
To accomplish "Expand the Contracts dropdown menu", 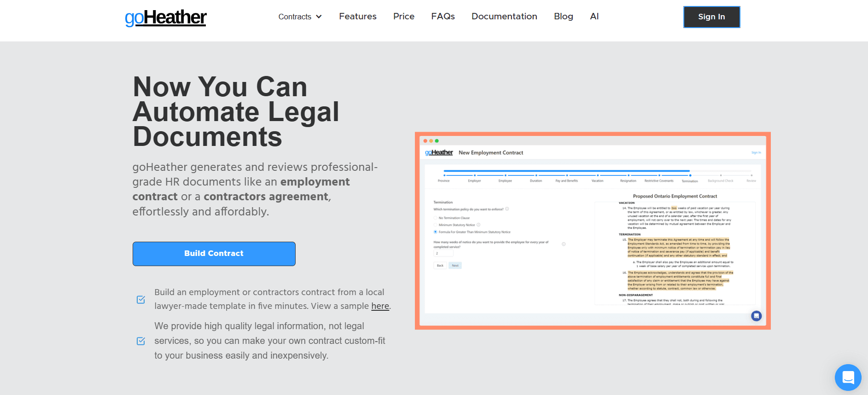I will [300, 17].
